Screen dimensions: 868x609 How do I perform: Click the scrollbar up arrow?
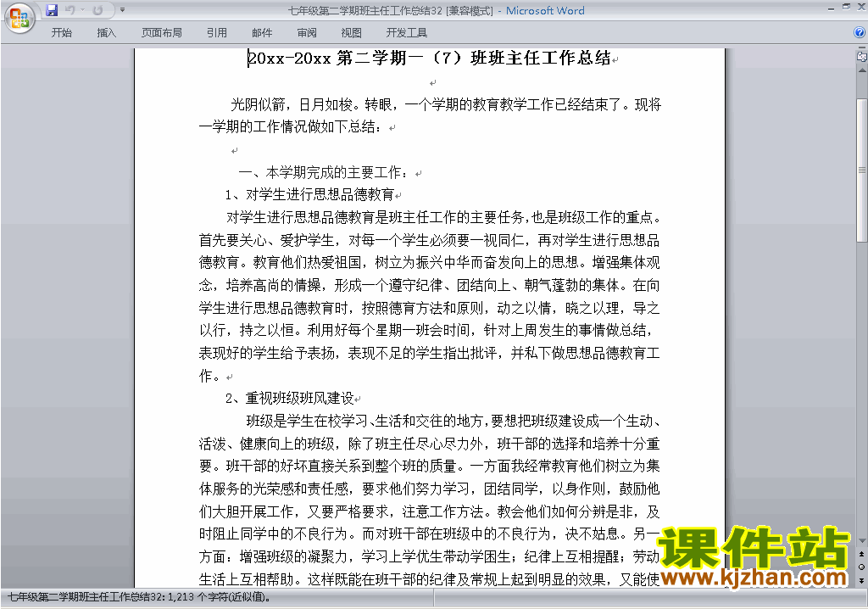(862, 71)
